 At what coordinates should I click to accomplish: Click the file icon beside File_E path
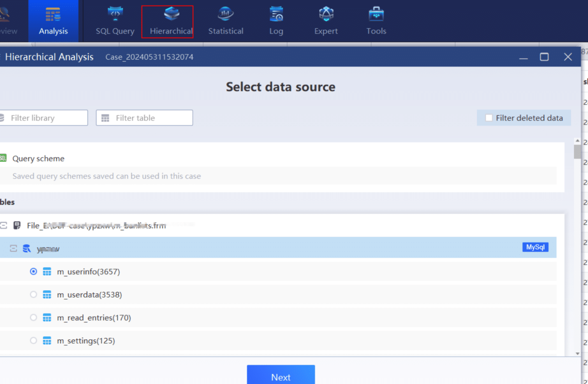[17, 226]
